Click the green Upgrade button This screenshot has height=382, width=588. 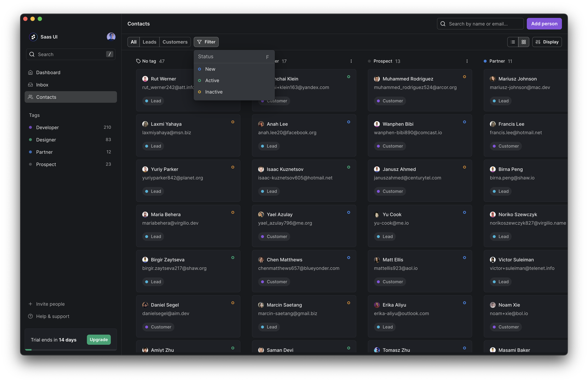pos(98,340)
